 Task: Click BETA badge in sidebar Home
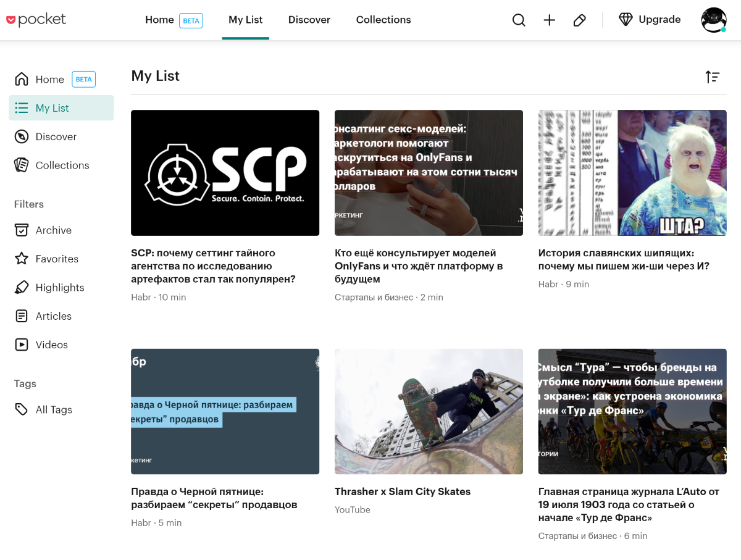[83, 79]
